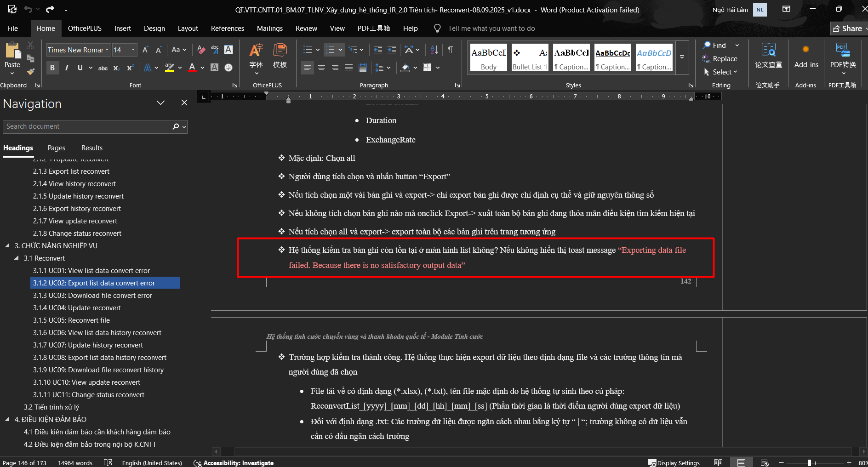Click the Redo arrow in the title bar
This screenshot has height=467, width=868.
50,9
